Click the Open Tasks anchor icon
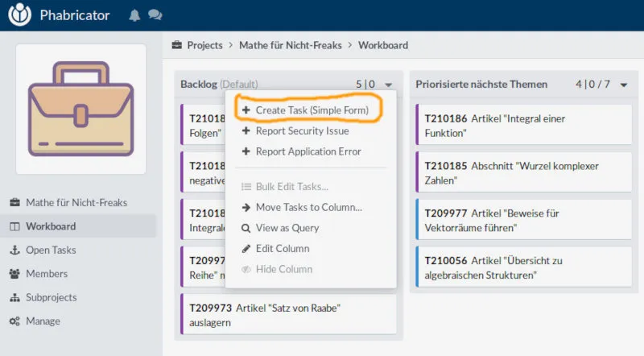644x356 pixels. point(14,250)
